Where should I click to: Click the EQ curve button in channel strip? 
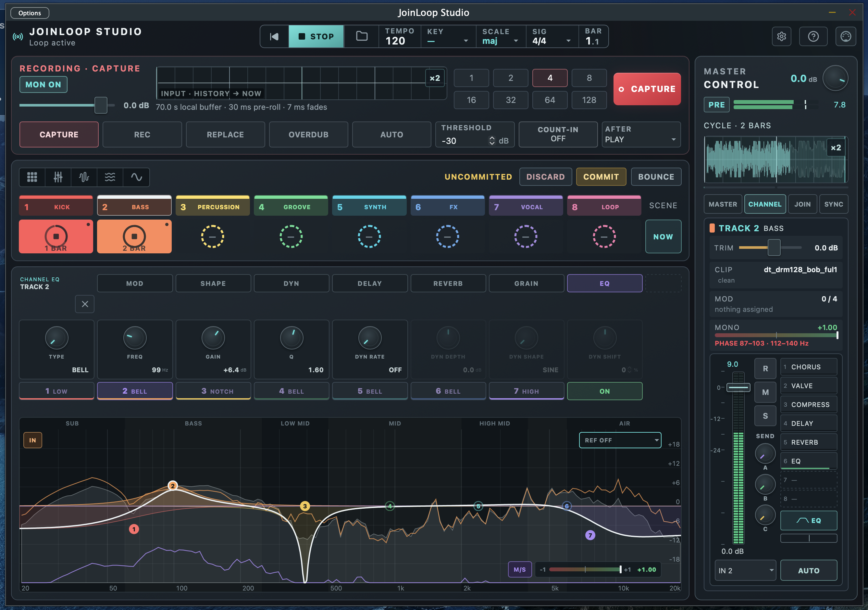click(809, 520)
